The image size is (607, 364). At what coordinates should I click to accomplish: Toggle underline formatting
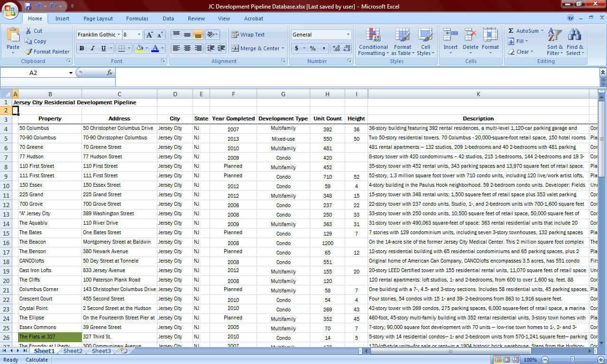click(x=103, y=48)
